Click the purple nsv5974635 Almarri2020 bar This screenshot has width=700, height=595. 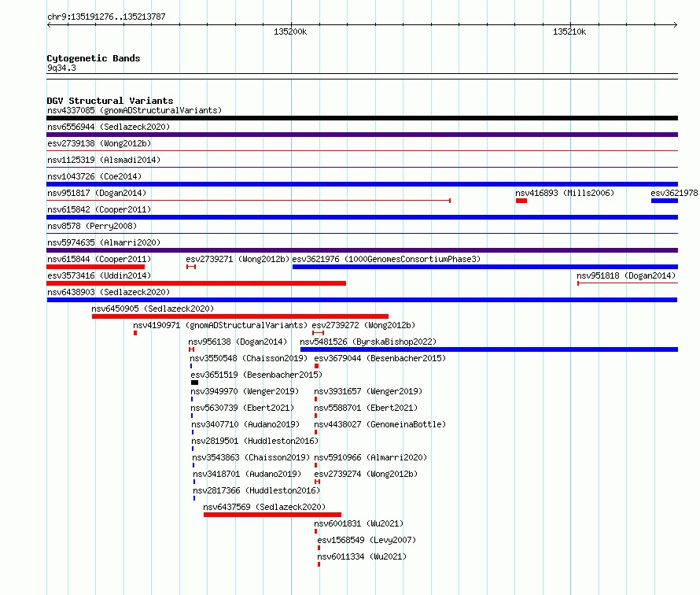pyautogui.click(x=362, y=250)
